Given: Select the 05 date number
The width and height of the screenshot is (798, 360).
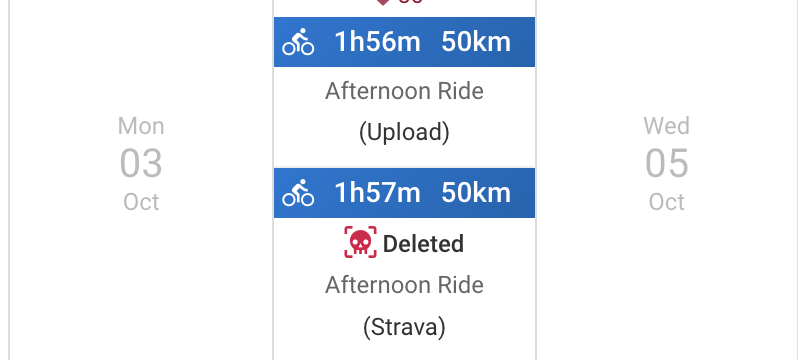Looking at the screenshot, I should click(x=667, y=163).
